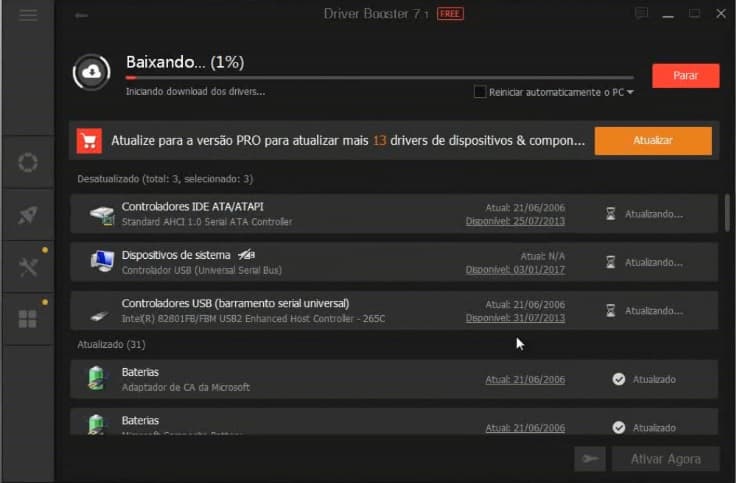Enable Reiniciar automaticamente o PC checkbox

point(480,92)
